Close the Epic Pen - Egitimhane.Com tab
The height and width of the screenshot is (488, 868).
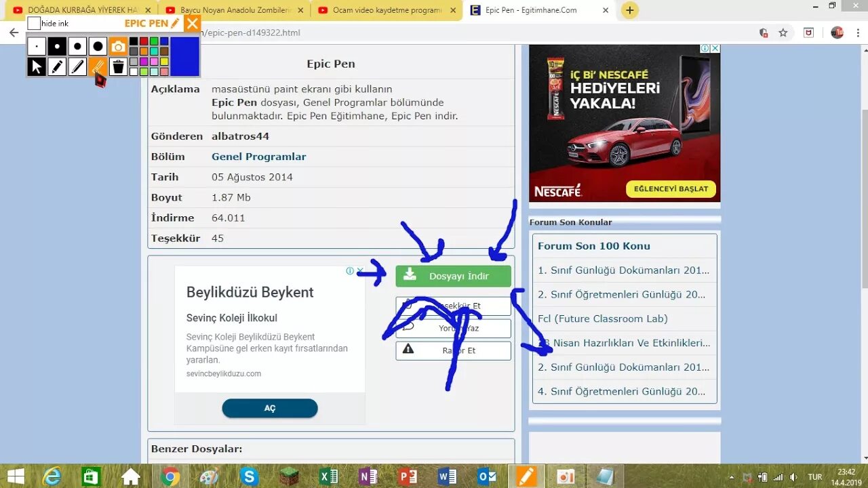click(x=606, y=10)
